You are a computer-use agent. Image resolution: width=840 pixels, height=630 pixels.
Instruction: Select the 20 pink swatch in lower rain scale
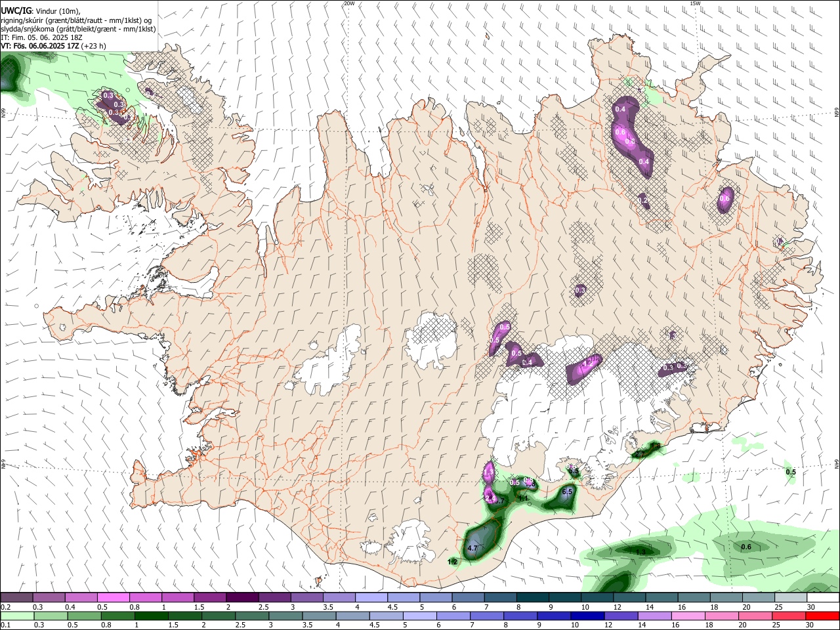coord(756,616)
